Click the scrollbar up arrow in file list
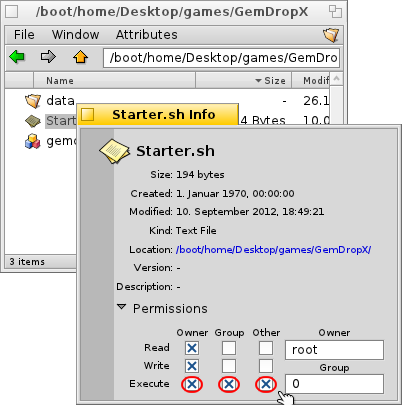 pos(336,79)
